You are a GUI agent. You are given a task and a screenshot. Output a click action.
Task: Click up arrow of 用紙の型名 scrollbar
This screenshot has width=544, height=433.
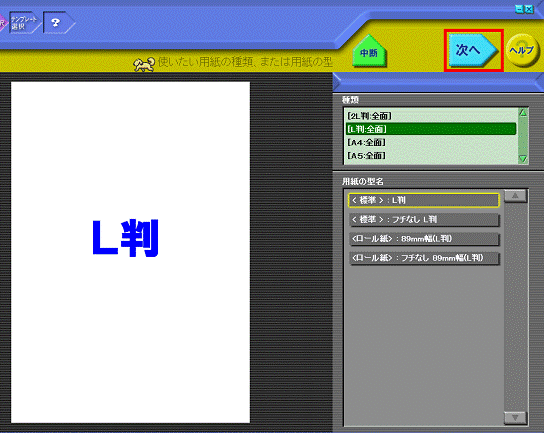(515, 196)
